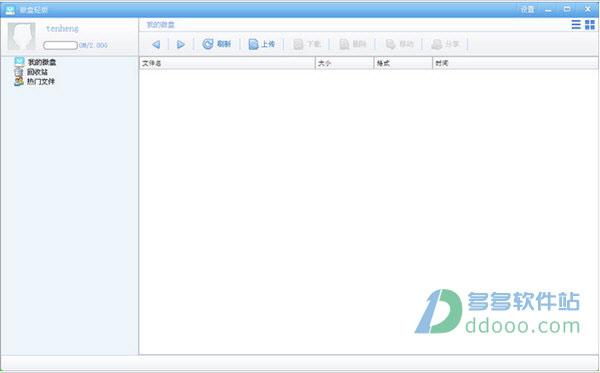Click the greyed-out delete (删除) button

(353, 44)
